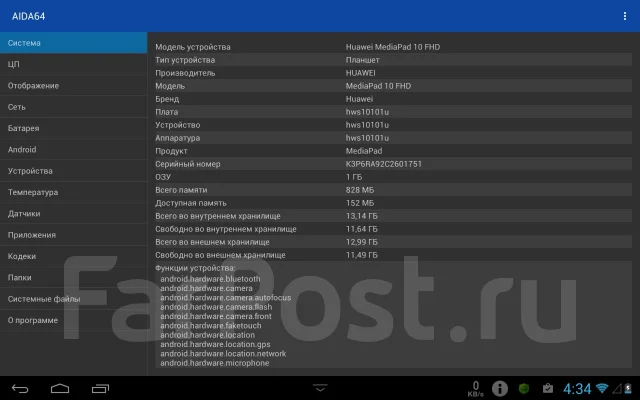The image size is (640, 400).
Task: Tap the 4:34 clock
Action: click(577, 389)
